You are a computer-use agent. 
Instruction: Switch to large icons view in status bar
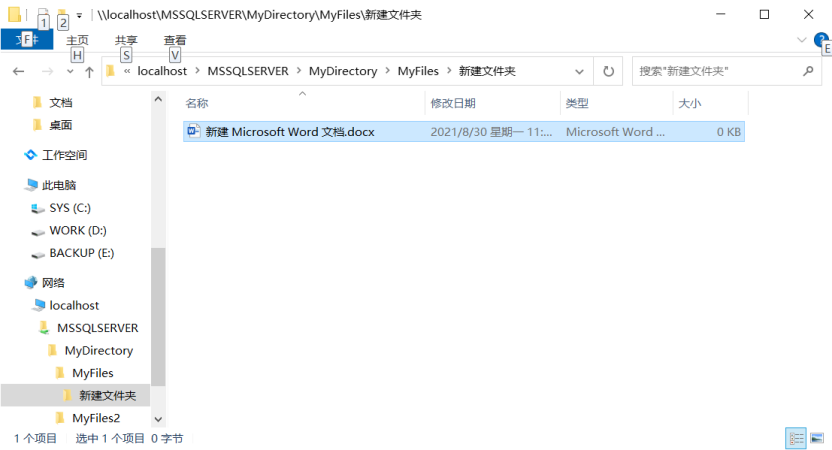click(x=818, y=438)
